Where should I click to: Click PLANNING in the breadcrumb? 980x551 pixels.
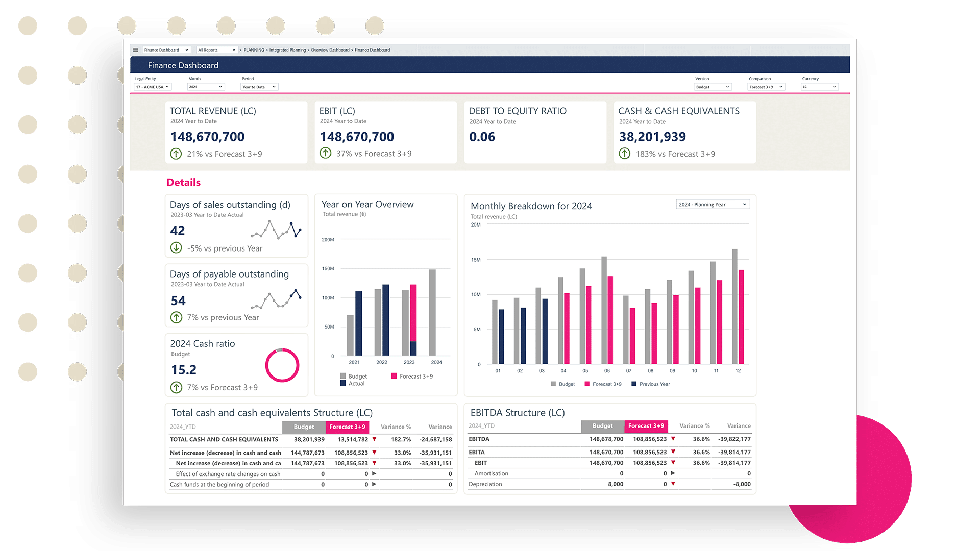(x=254, y=50)
